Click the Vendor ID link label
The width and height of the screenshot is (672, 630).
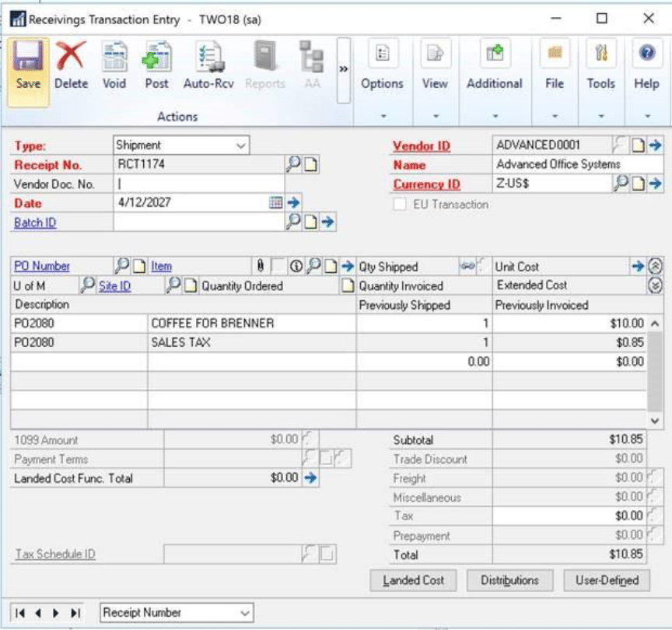[x=421, y=146]
